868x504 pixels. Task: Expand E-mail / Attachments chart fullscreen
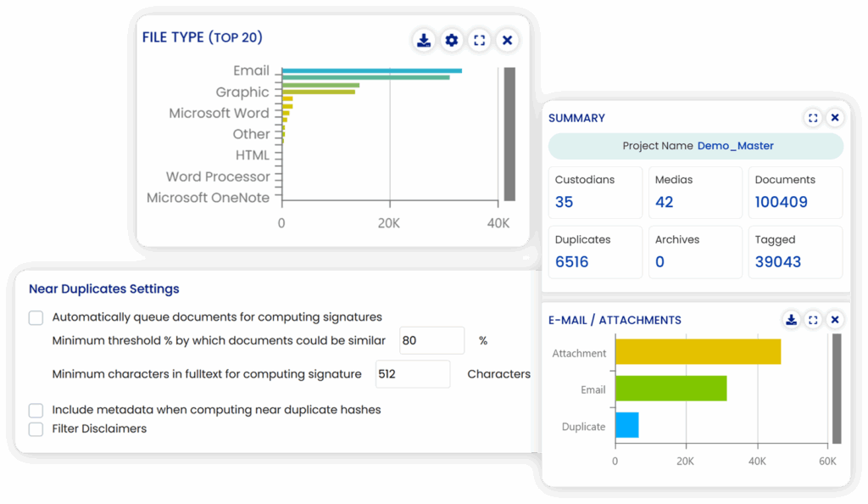tap(813, 320)
